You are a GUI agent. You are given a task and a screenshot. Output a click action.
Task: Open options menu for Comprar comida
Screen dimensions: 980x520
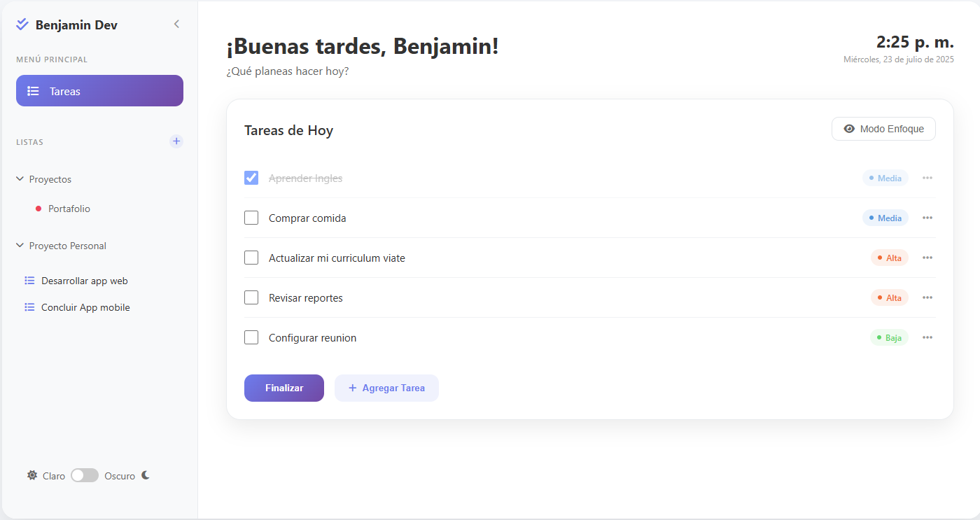click(927, 218)
